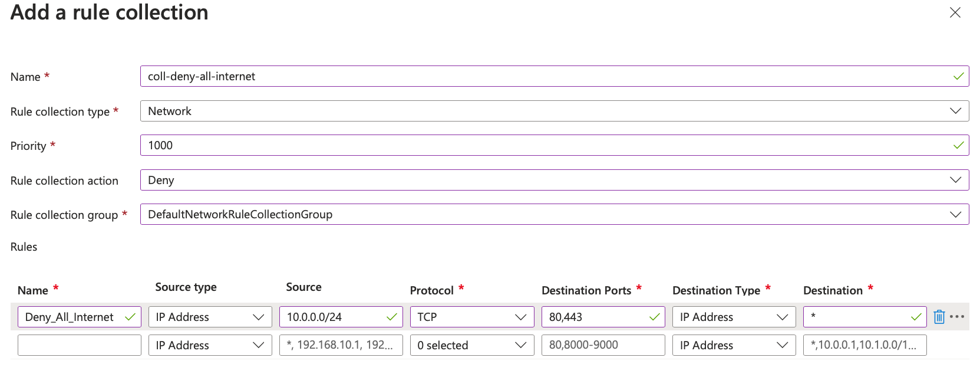Screen dimensions: 980x377
Task: Close the Add a rule collection panel
Action: (955, 12)
